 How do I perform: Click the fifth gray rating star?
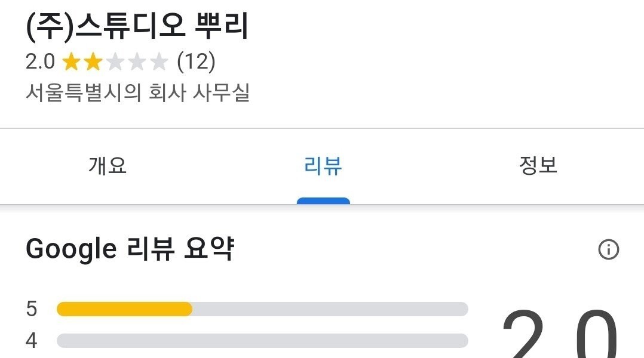(x=159, y=61)
